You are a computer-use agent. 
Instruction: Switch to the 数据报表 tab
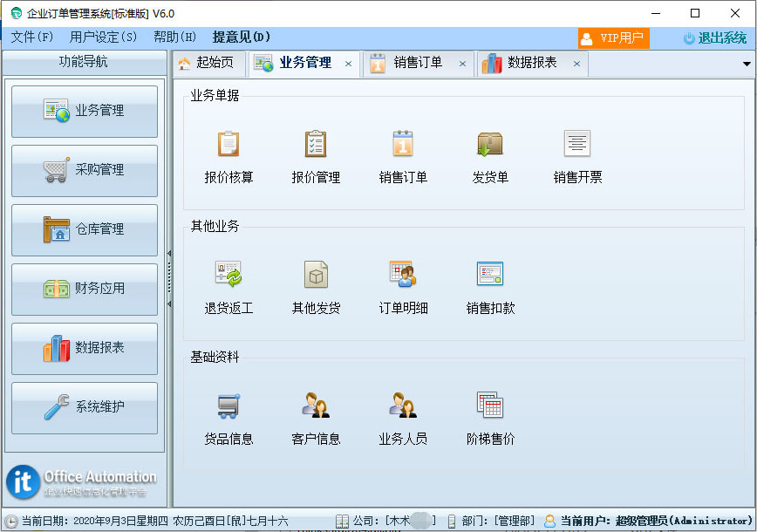[x=531, y=64]
